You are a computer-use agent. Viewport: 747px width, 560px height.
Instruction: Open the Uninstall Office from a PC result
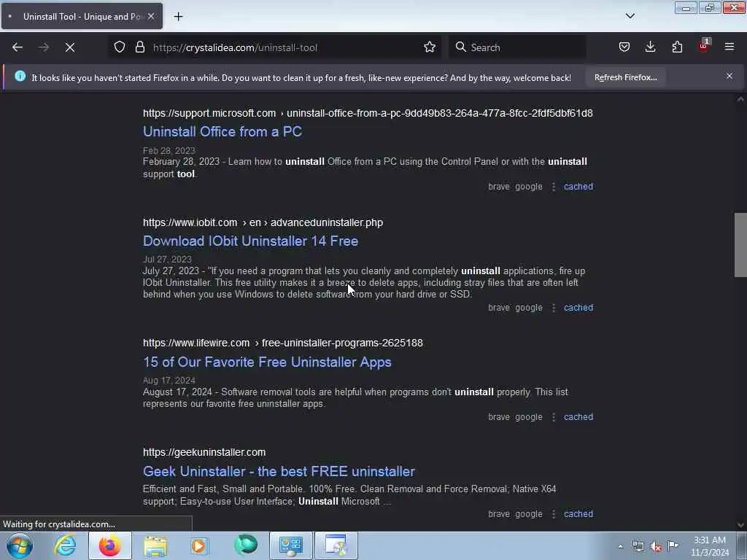coord(222,131)
